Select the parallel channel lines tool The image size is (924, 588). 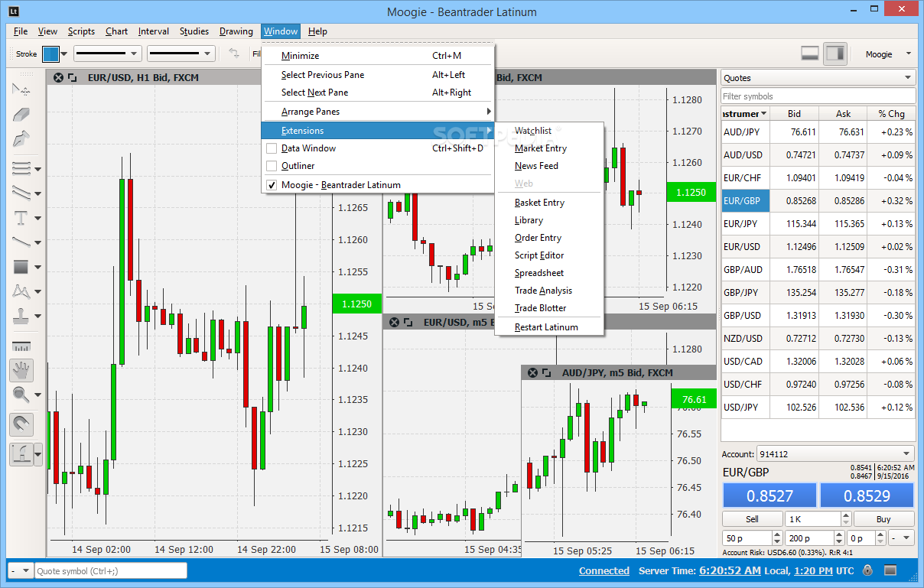tap(21, 193)
